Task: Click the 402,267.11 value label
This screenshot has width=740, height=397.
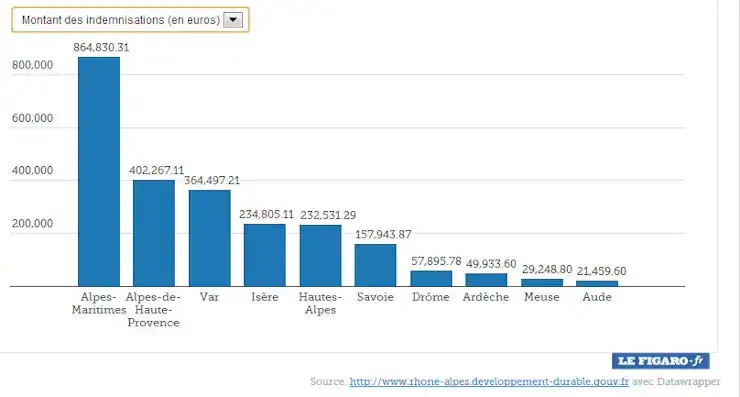Action: [x=157, y=170]
